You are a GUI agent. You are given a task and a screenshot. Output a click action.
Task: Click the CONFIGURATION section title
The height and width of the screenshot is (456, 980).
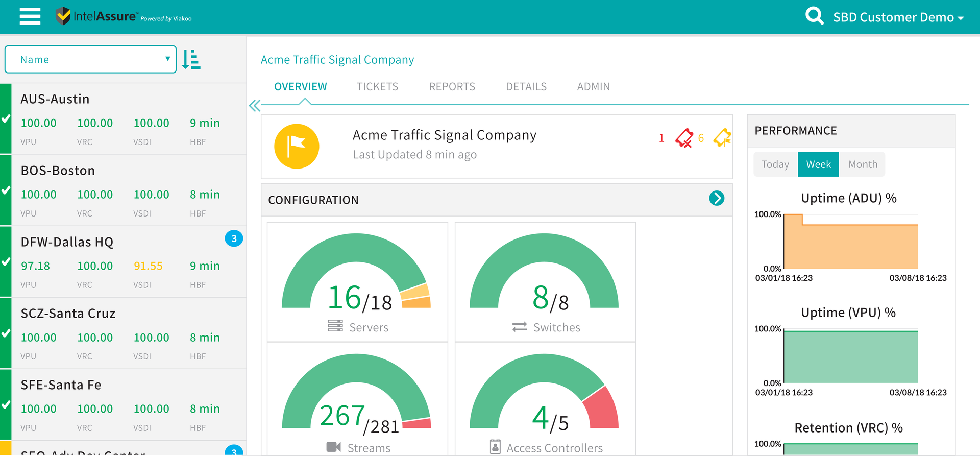(313, 200)
